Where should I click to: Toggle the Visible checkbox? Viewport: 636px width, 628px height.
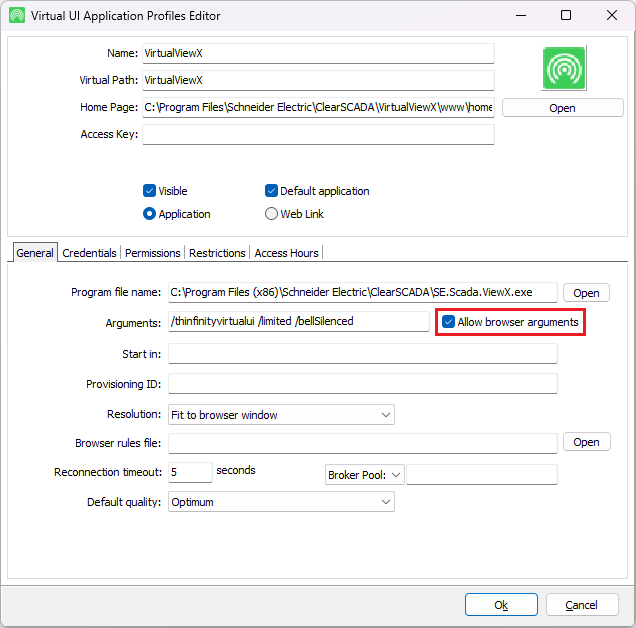click(150, 191)
